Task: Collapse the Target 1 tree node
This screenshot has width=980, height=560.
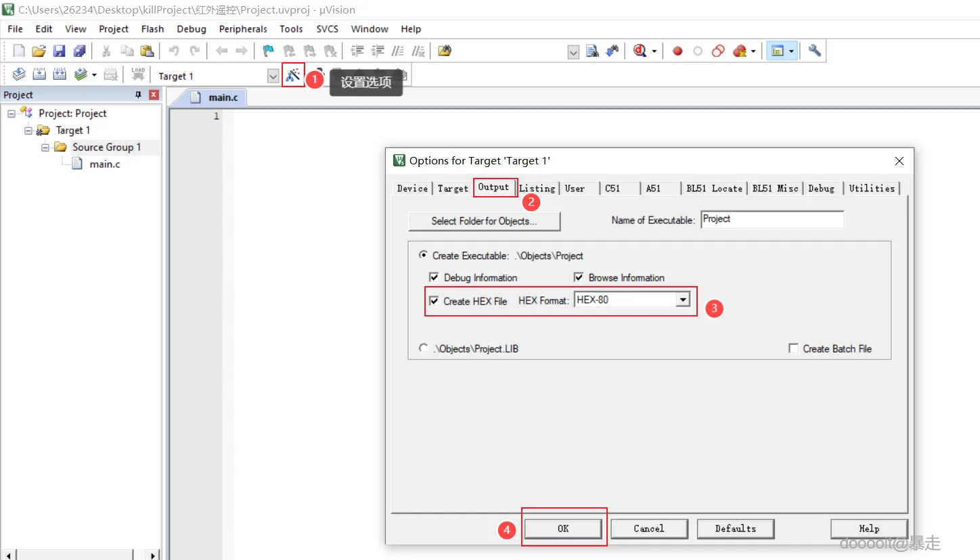Action: point(28,130)
